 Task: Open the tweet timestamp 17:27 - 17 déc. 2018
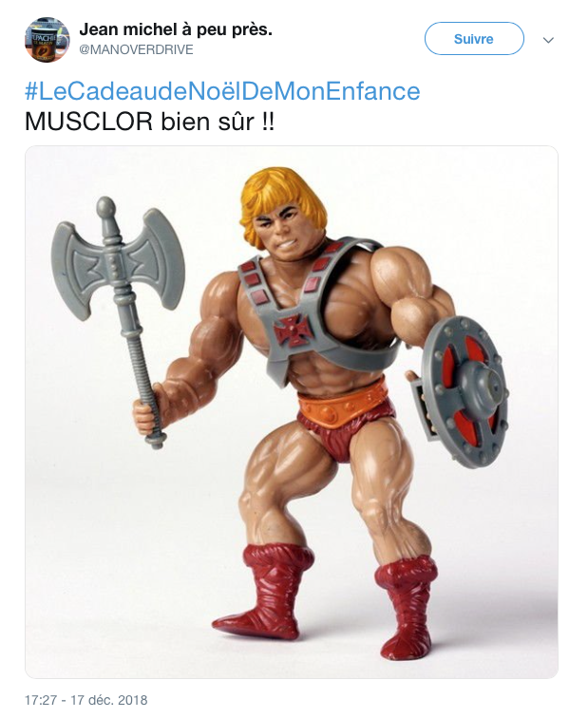86,700
